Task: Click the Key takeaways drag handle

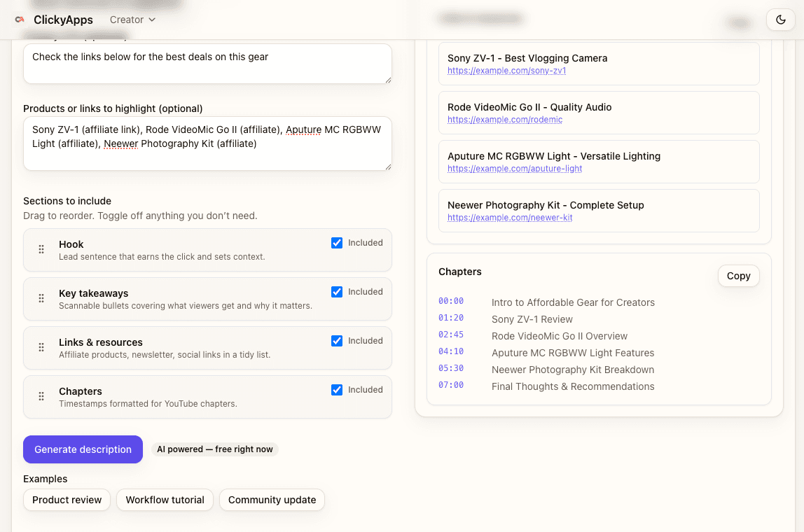Action: pyautogui.click(x=41, y=298)
